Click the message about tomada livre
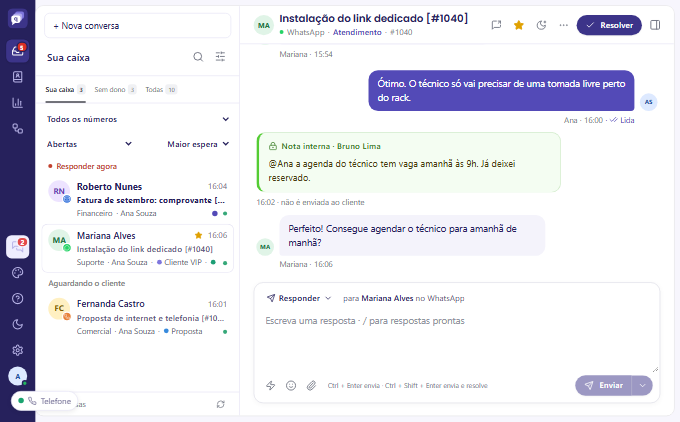The height and width of the screenshot is (422, 680). [x=501, y=91]
